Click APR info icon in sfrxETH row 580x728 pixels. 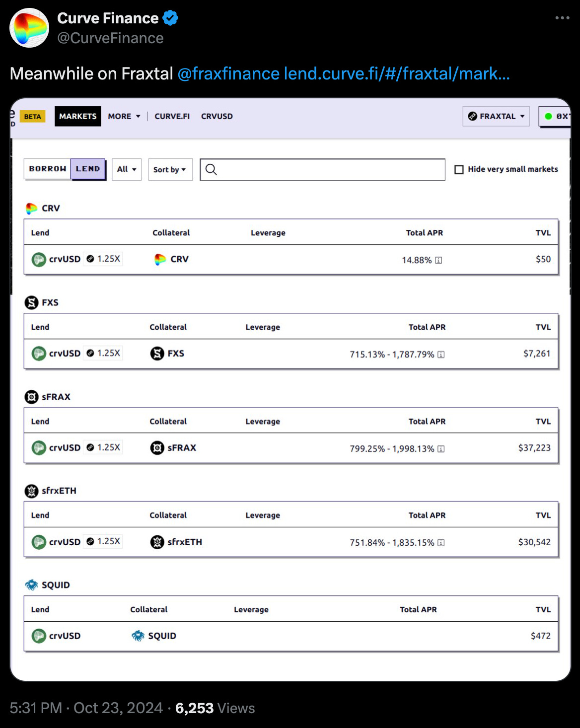(x=441, y=543)
